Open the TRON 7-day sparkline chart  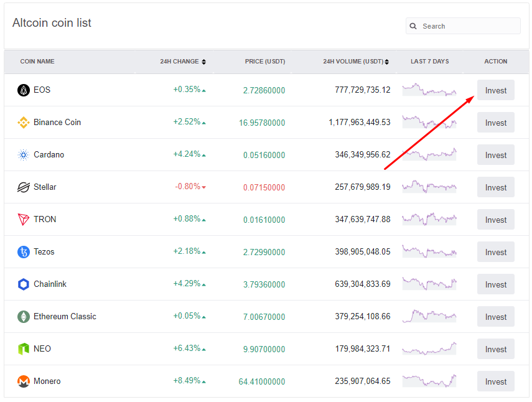tap(429, 219)
